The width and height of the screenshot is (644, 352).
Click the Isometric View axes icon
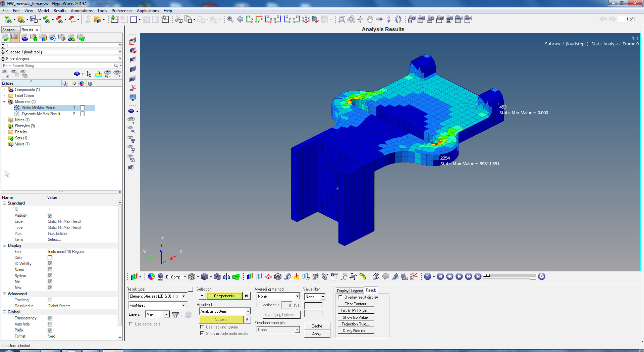[x=306, y=19]
